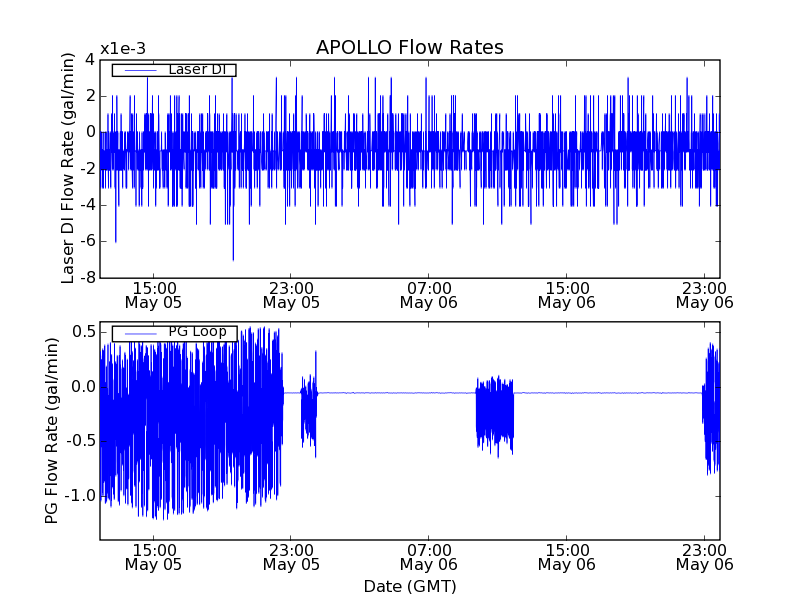The width and height of the screenshot is (800, 600).
Task: Select the Laser DI legend label
Action: click(x=196, y=69)
